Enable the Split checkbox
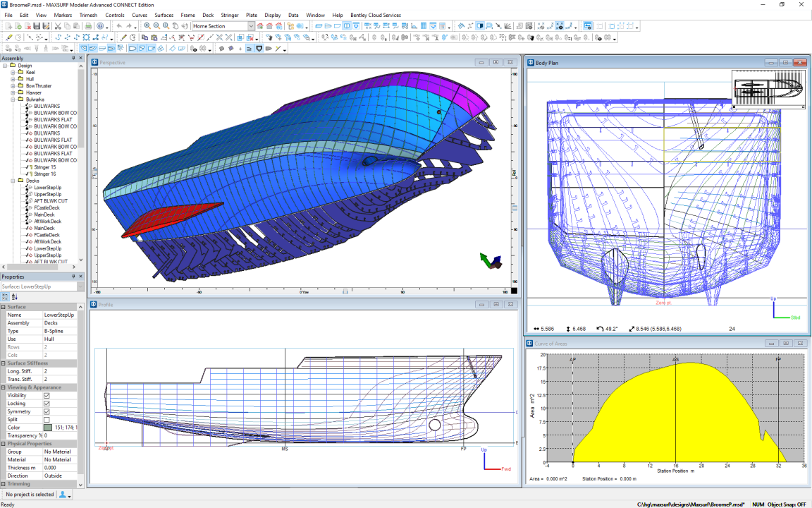The width and height of the screenshot is (812, 508). pyautogui.click(x=47, y=420)
